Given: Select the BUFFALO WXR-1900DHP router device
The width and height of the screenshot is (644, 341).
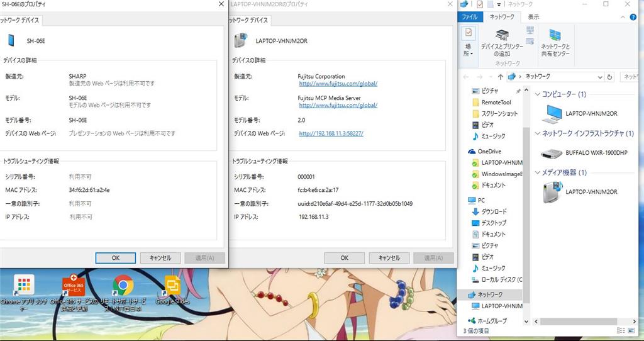Looking at the screenshot, I should coord(584,153).
